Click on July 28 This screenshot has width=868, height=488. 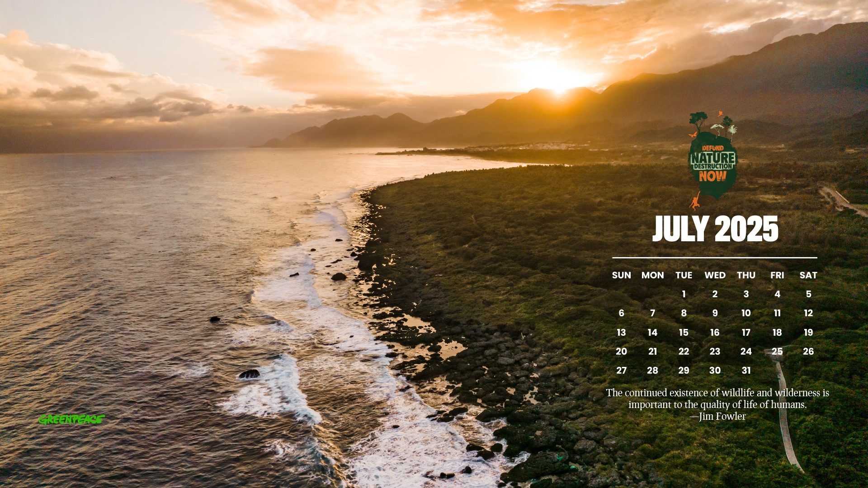pyautogui.click(x=652, y=371)
